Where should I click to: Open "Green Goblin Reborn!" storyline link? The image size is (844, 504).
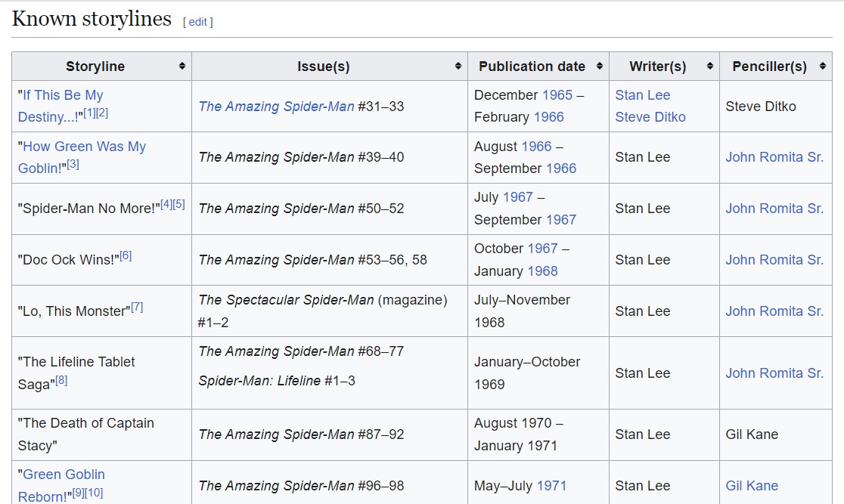[x=61, y=485]
